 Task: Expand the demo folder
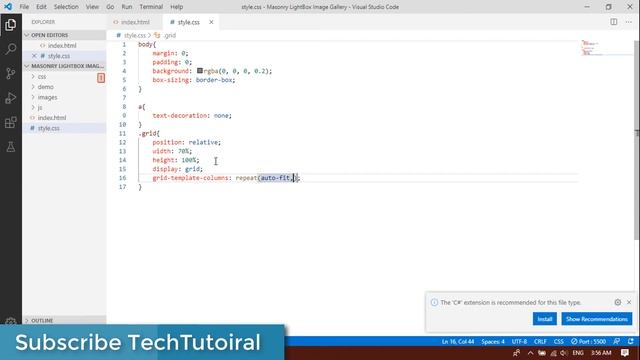click(x=33, y=87)
